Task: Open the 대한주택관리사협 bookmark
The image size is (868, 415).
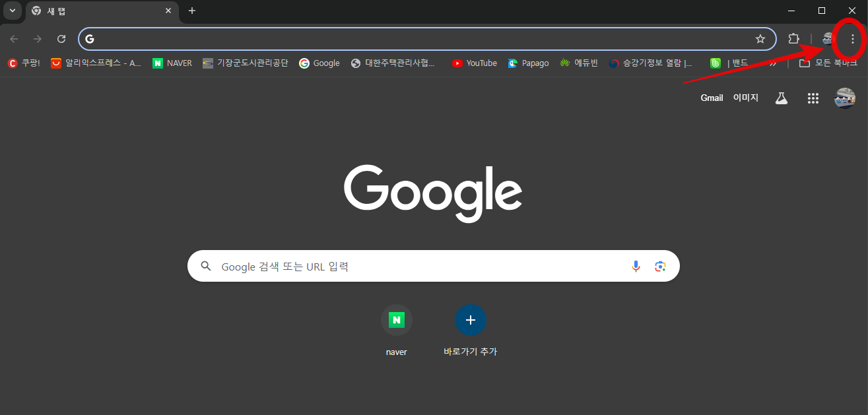Action: tap(393, 63)
